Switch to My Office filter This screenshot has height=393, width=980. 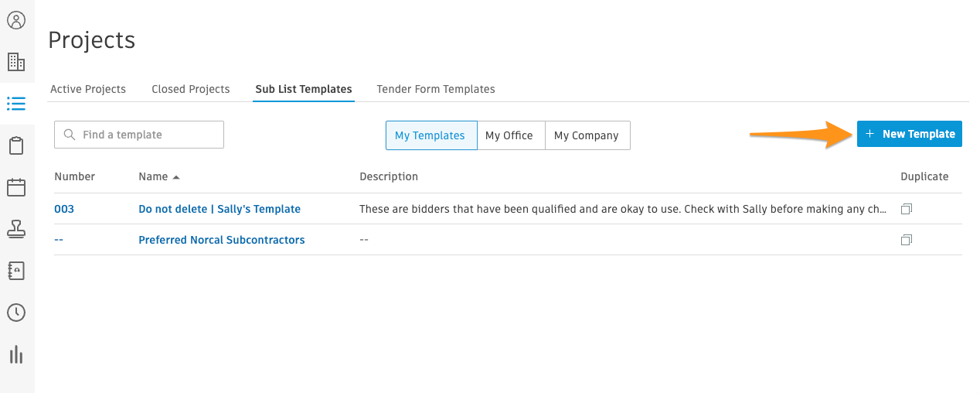click(509, 135)
